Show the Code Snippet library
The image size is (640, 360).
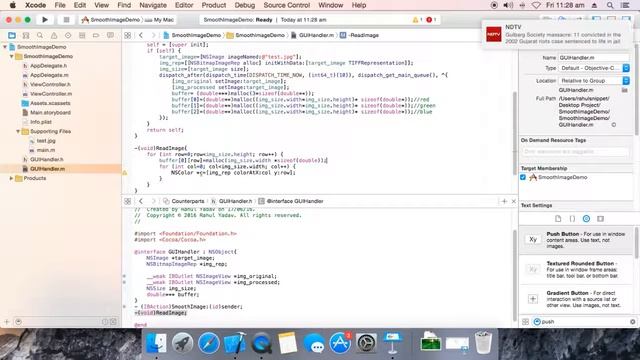point(572,219)
